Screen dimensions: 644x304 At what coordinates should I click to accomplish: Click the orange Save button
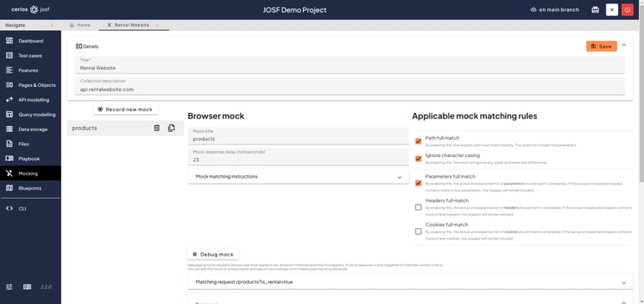[601, 47]
